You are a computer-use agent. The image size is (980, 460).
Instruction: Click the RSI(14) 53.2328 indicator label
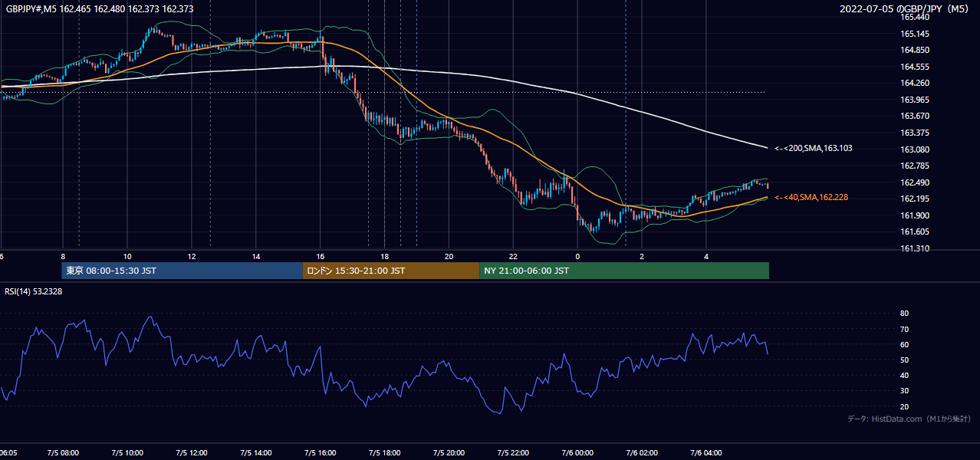pyautogui.click(x=34, y=291)
